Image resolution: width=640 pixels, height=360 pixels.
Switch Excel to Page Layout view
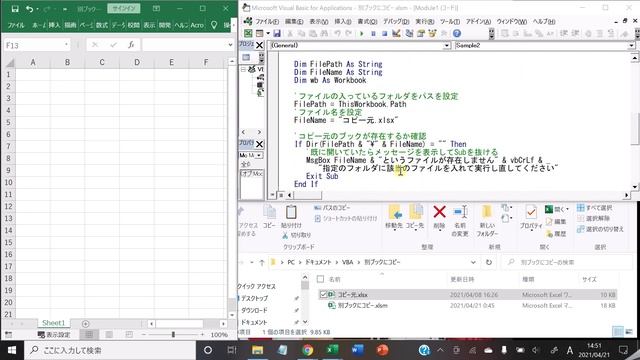(x=109, y=335)
